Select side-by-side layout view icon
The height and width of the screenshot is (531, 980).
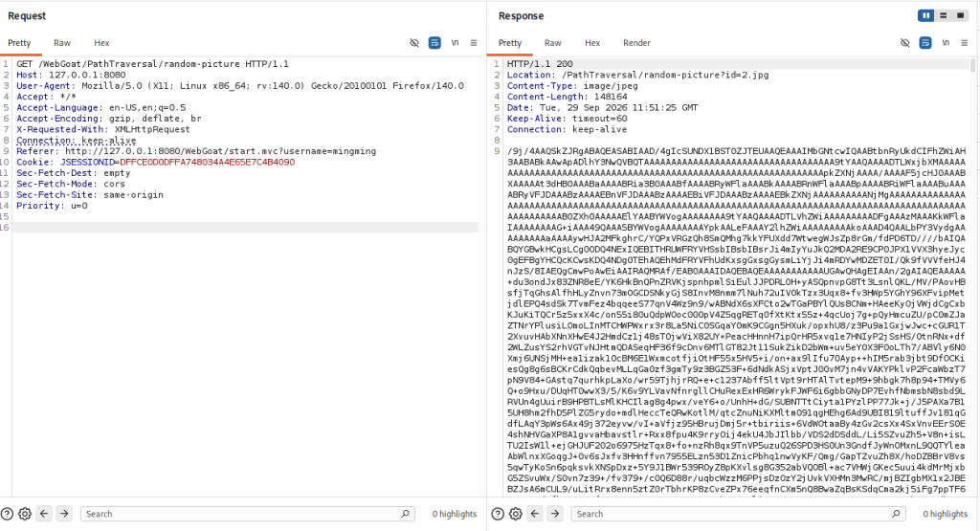tap(925, 15)
